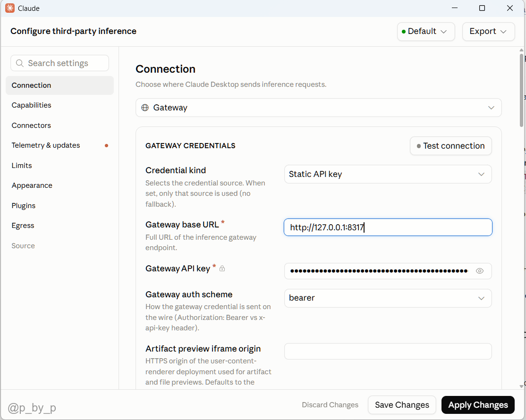
Task: Click the Gateway base URL input field
Action: click(x=388, y=227)
